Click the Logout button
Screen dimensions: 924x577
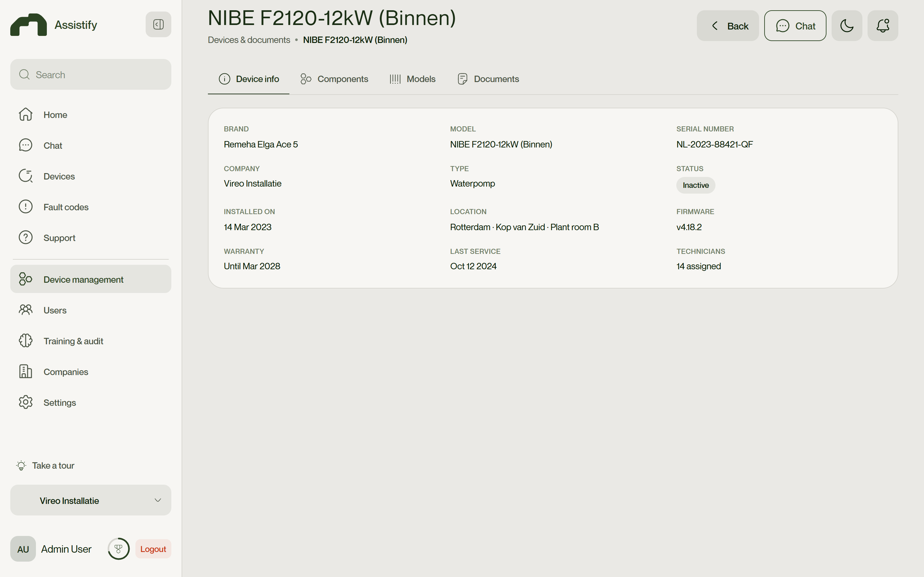coord(153,549)
